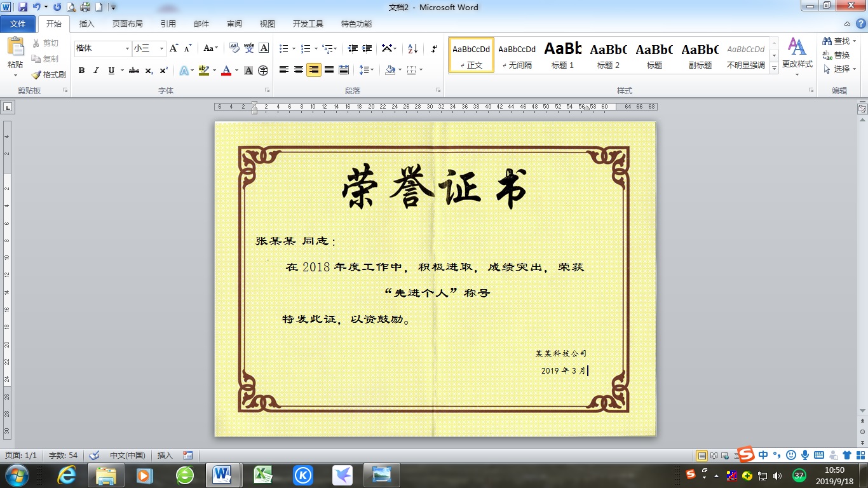Apply text highlight color

click(203, 71)
